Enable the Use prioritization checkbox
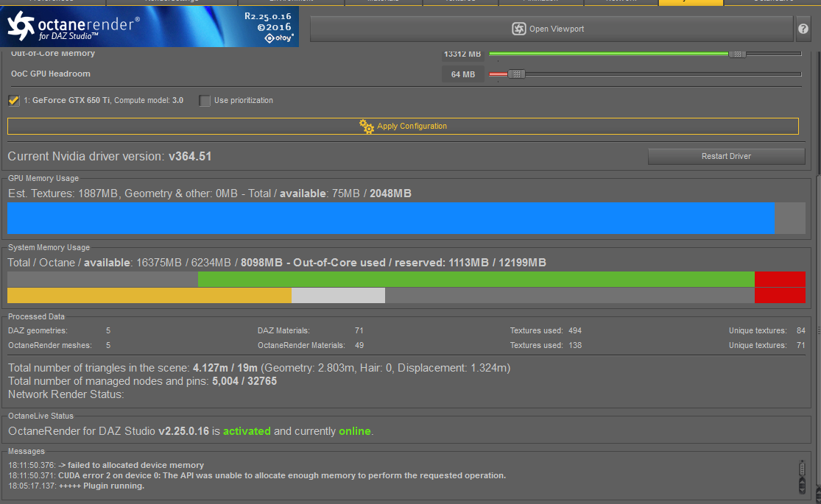The height and width of the screenshot is (504, 821). (x=205, y=101)
